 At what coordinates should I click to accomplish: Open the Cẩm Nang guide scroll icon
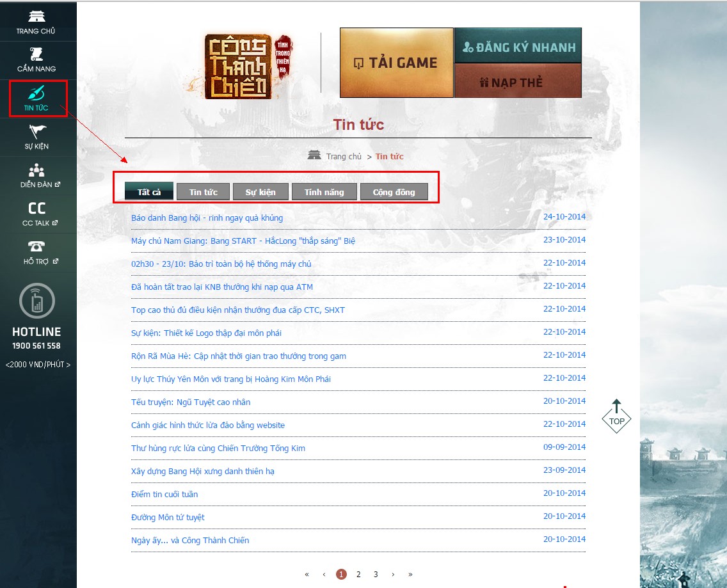coord(36,54)
